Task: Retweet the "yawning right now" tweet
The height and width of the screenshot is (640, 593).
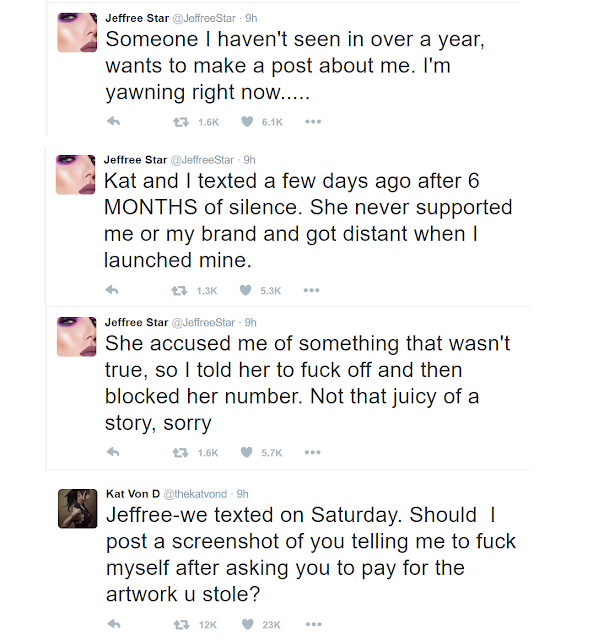Action: tap(180, 122)
